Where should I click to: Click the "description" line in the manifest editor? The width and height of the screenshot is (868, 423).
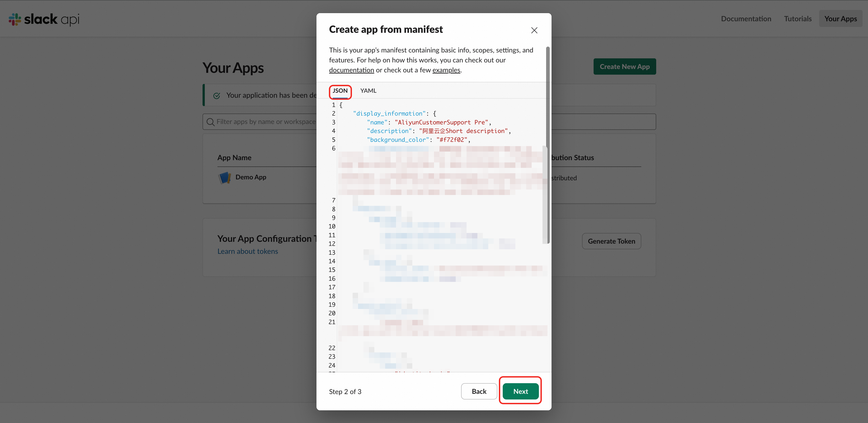439,131
